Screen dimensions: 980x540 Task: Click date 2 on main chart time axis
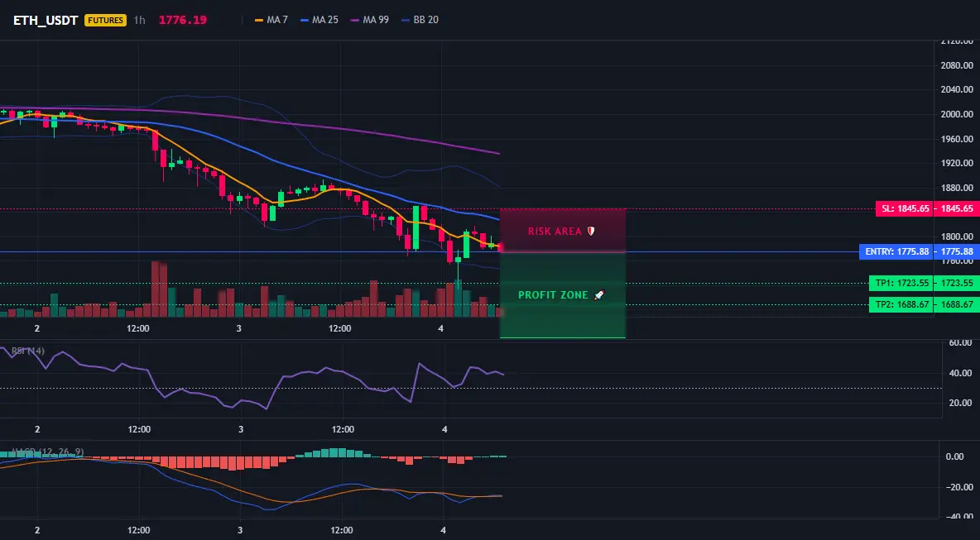[x=37, y=328]
